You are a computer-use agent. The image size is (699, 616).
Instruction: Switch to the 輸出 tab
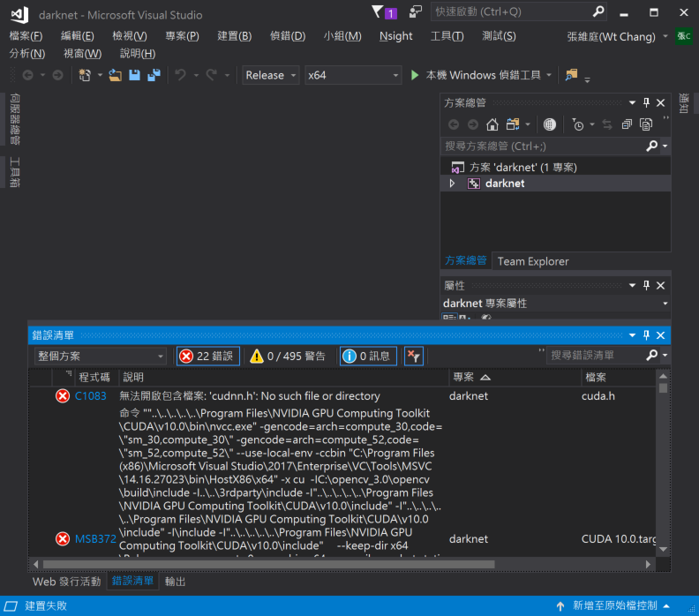click(x=175, y=582)
